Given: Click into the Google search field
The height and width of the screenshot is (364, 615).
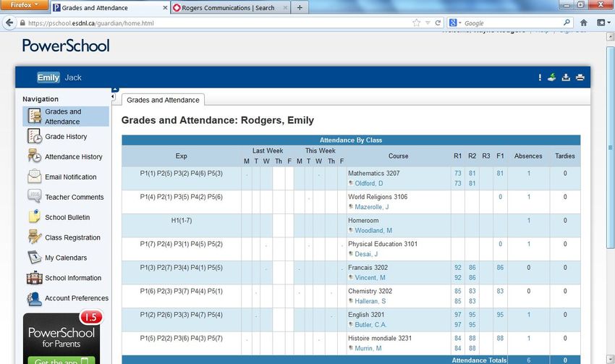Looking at the screenshot, I should [513, 23].
